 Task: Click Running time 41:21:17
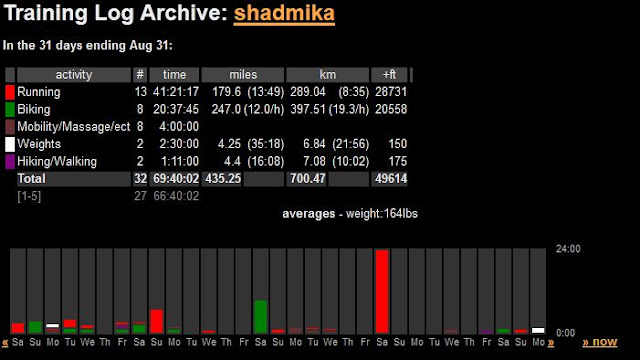point(176,92)
